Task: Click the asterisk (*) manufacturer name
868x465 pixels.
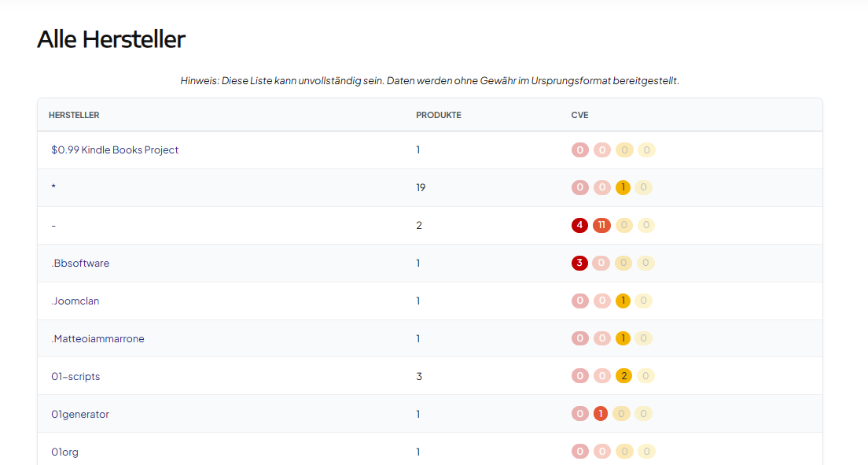Action: tap(53, 188)
